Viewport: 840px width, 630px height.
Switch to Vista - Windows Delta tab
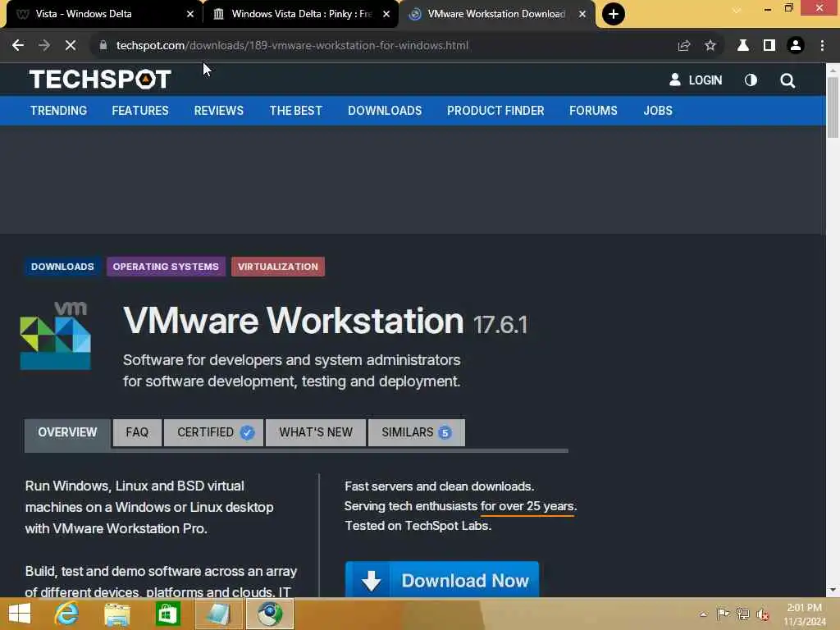coord(102,14)
